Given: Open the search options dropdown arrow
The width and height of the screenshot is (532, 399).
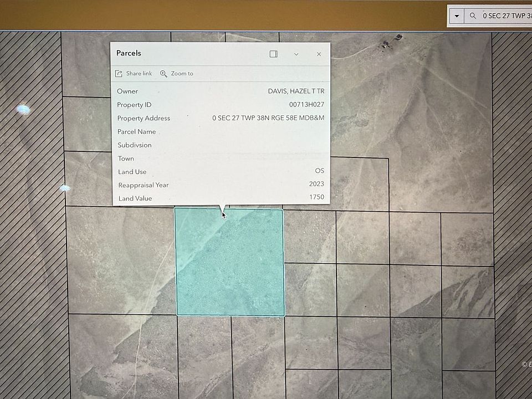Looking at the screenshot, I should click(x=456, y=16).
